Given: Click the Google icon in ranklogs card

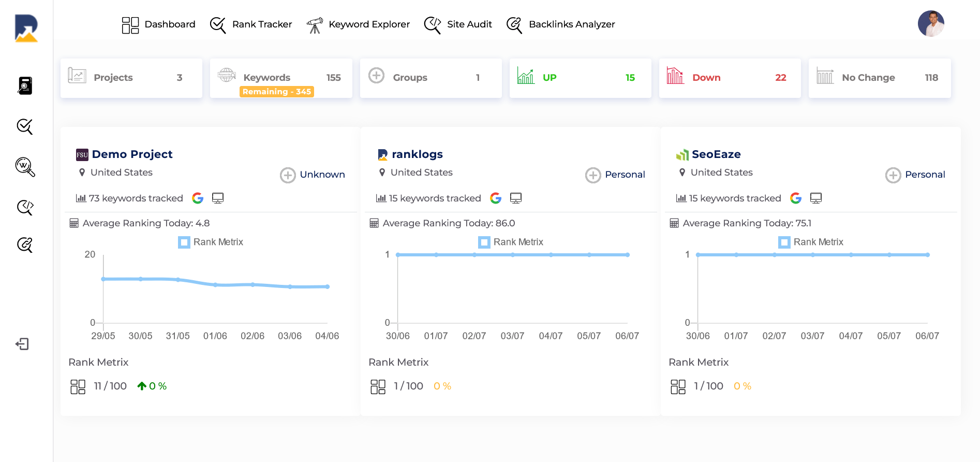Looking at the screenshot, I should [x=496, y=198].
